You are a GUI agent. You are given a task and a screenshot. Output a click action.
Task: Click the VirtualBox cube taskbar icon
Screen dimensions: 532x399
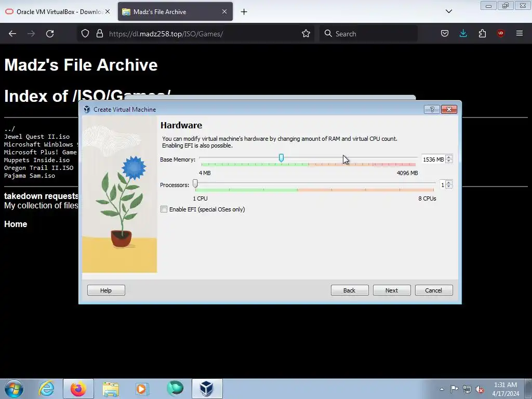click(207, 389)
